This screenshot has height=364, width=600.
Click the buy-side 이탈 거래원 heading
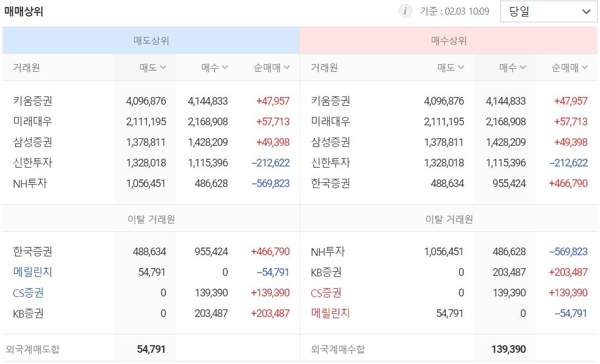(449, 219)
